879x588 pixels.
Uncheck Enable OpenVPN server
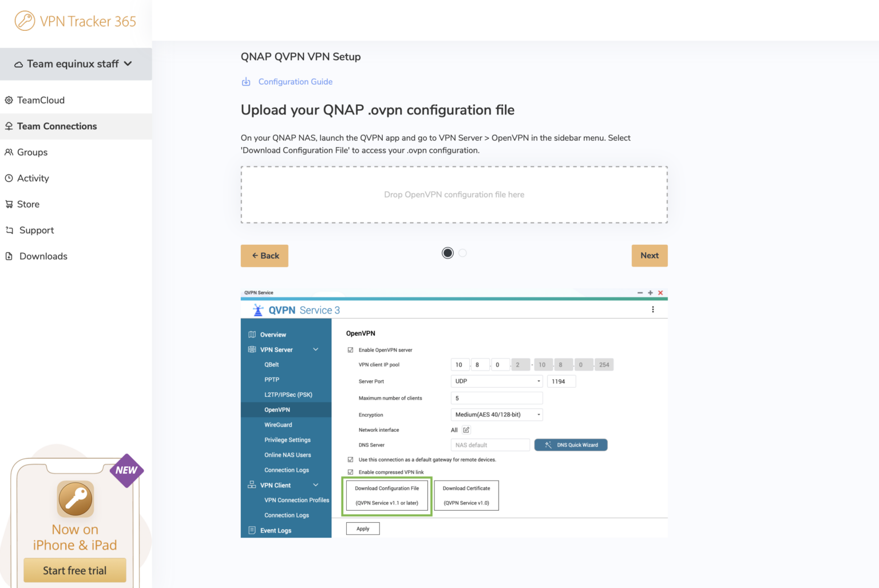pyautogui.click(x=350, y=349)
